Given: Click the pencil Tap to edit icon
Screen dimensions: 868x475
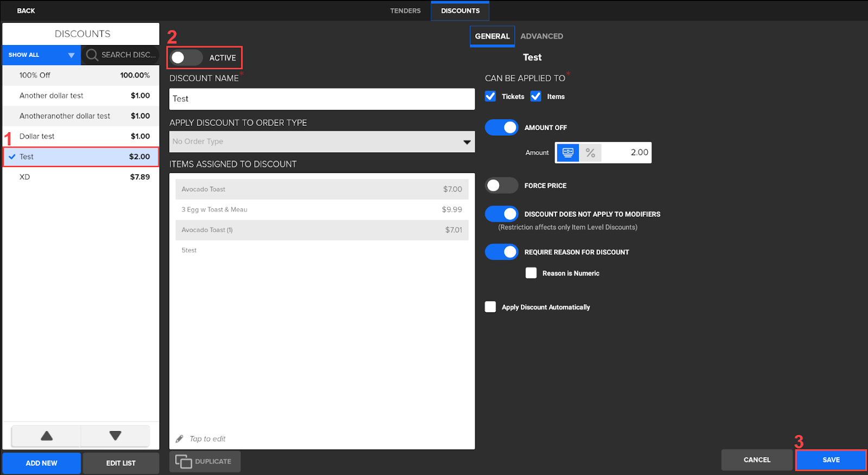Looking at the screenshot, I should [x=180, y=439].
